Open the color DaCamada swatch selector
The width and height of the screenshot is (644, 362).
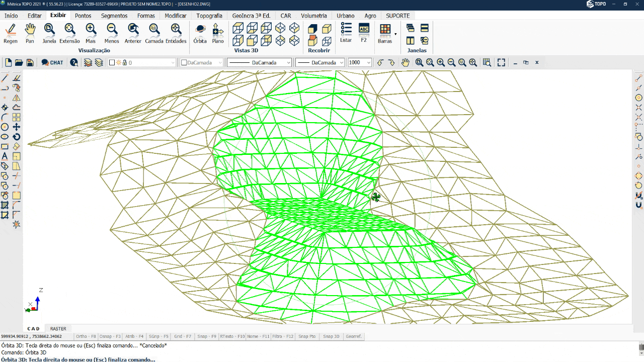click(x=201, y=62)
